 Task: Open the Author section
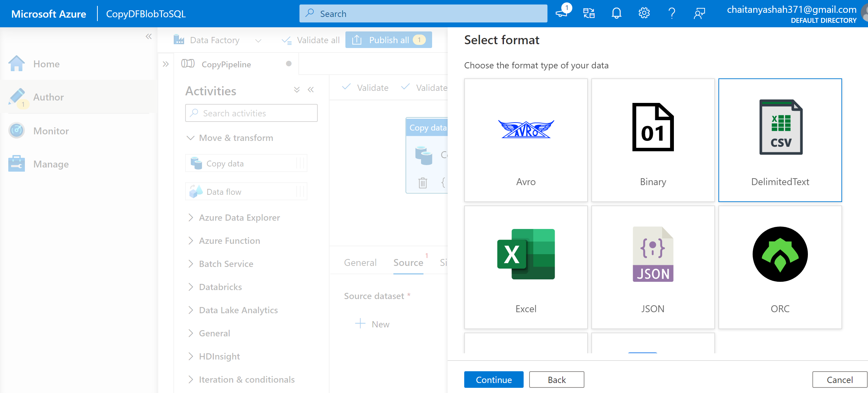79,97
